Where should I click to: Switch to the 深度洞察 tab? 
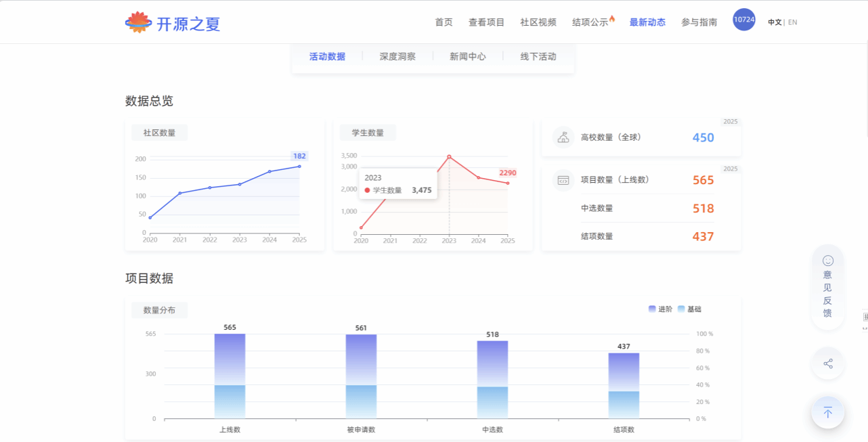pyautogui.click(x=397, y=57)
